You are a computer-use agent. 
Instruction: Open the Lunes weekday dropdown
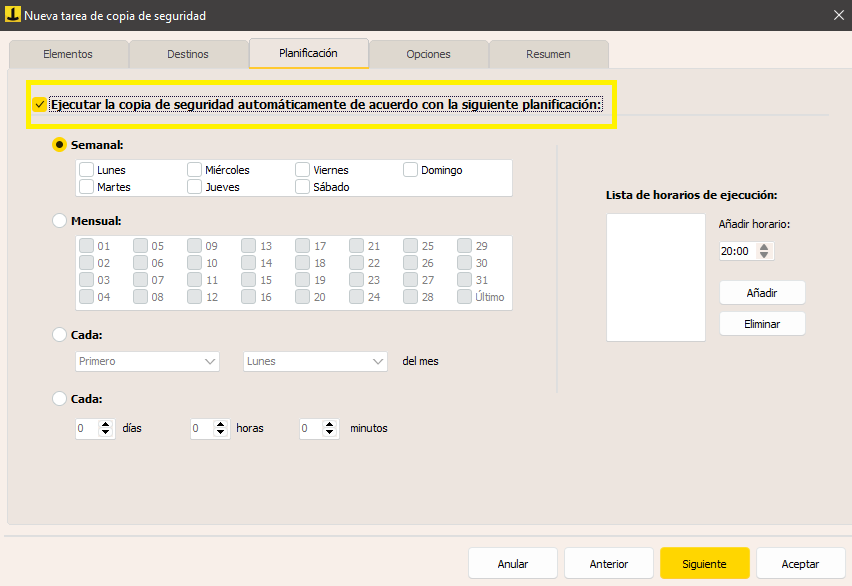(x=315, y=361)
